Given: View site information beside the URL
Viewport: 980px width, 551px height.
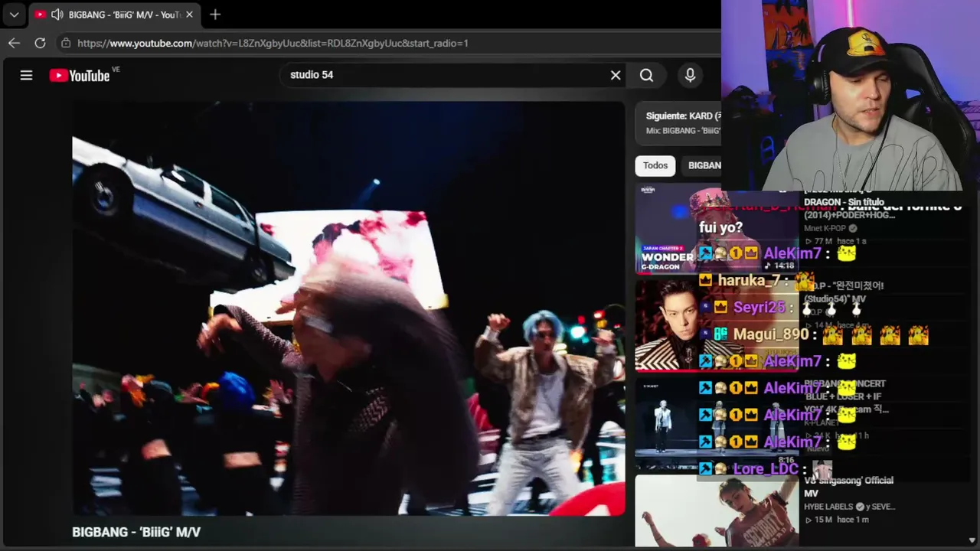Looking at the screenshot, I should [66, 43].
